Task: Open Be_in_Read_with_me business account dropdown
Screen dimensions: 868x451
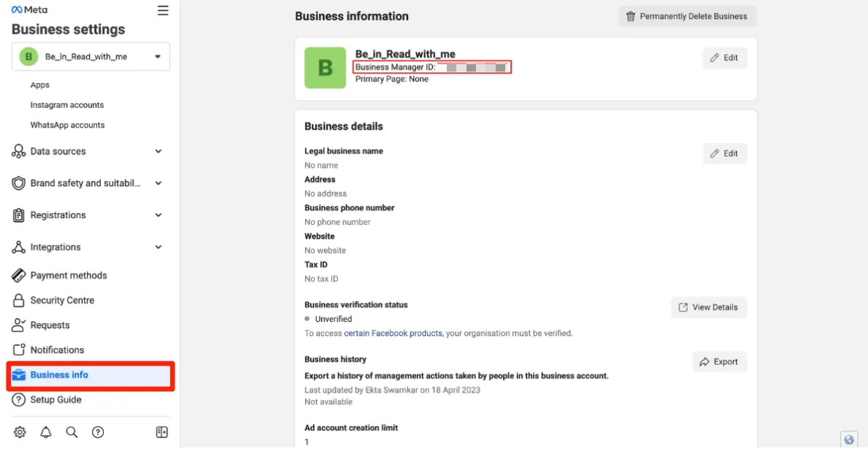Action: pyautogui.click(x=91, y=56)
